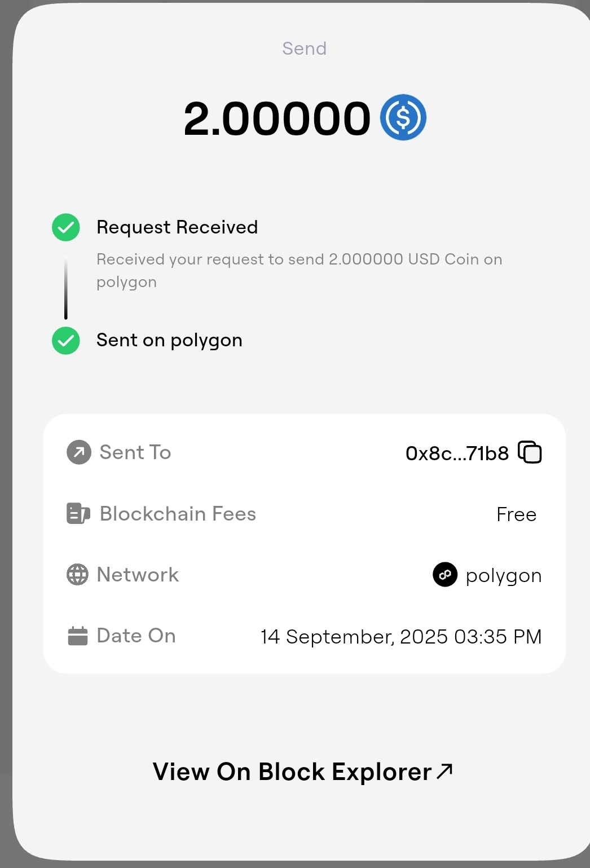The image size is (590, 868).
Task: Click the progress line between steps
Action: coord(66,288)
